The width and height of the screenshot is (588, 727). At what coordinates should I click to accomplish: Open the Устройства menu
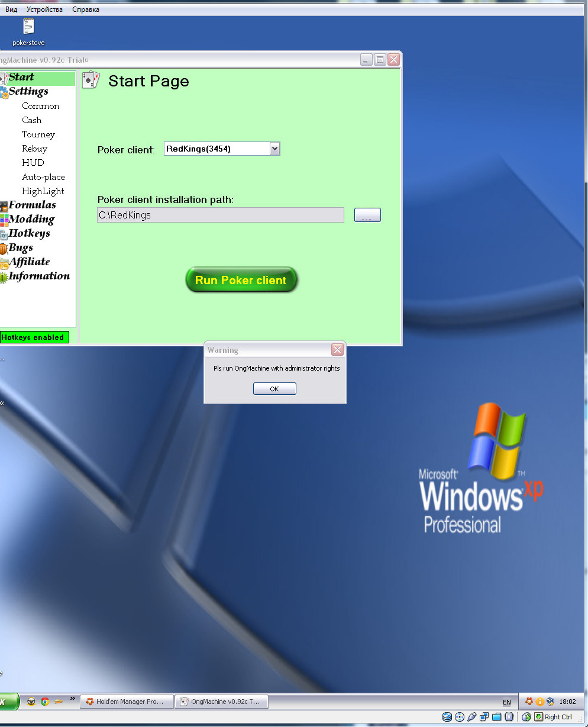(44, 9)
